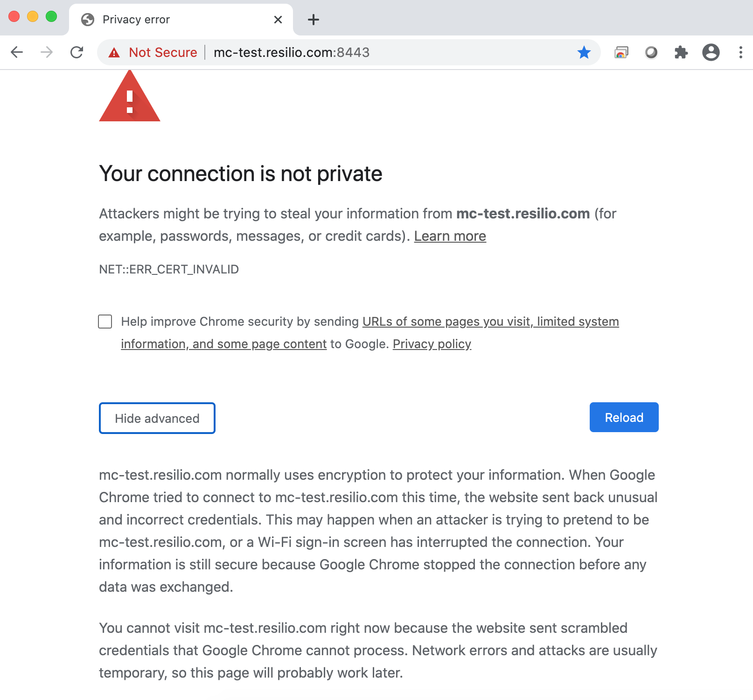The image size is (753, 700).
Task: Open Chrome's three-dot menu
Action: tap(740, 52)
